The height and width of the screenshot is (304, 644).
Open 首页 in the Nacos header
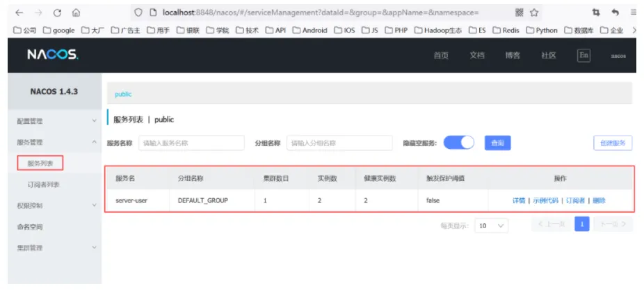point(441,56)
